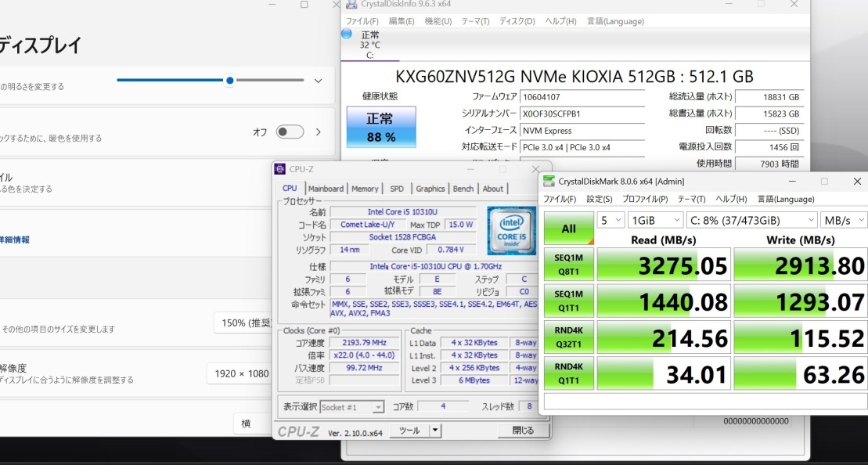
Task: Open the 横 display orientation dropdown
Action: (x=254, y=424)
